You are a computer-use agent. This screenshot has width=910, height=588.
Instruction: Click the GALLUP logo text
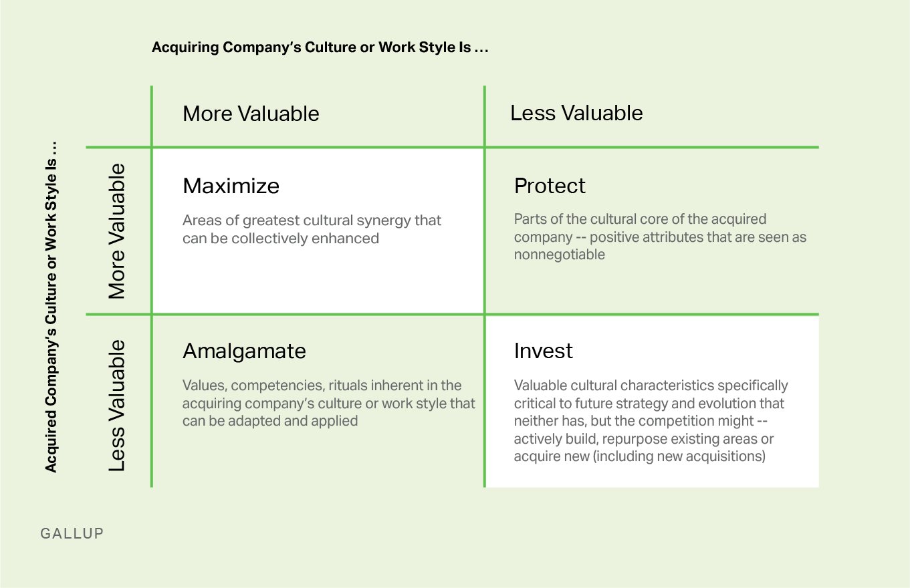(72, 533)
